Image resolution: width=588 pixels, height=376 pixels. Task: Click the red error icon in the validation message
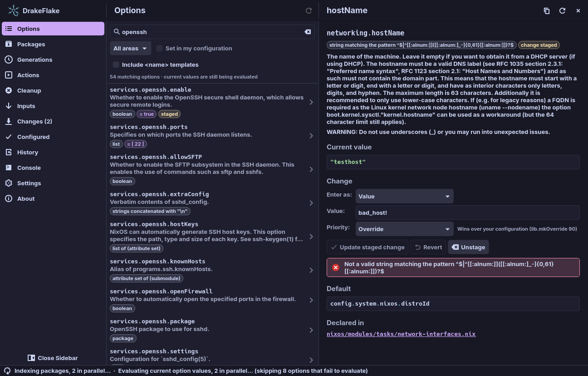coord(336,267)
